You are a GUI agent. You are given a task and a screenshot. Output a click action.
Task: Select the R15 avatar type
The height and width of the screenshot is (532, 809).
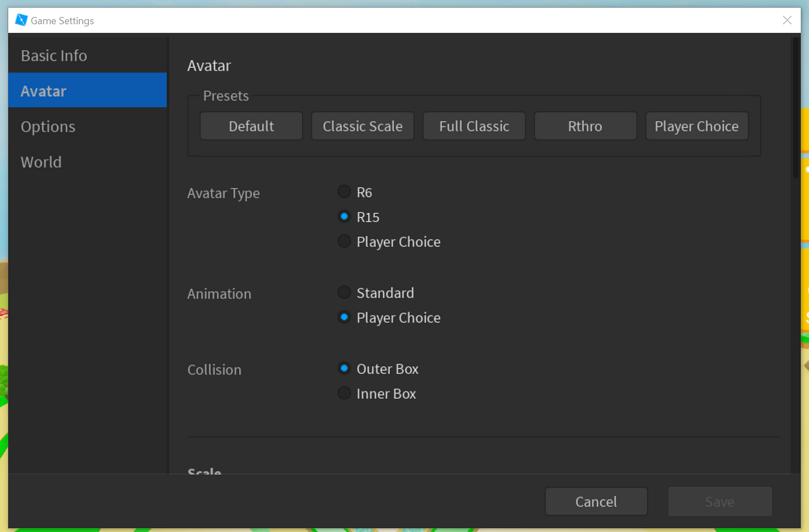(344, 216)
